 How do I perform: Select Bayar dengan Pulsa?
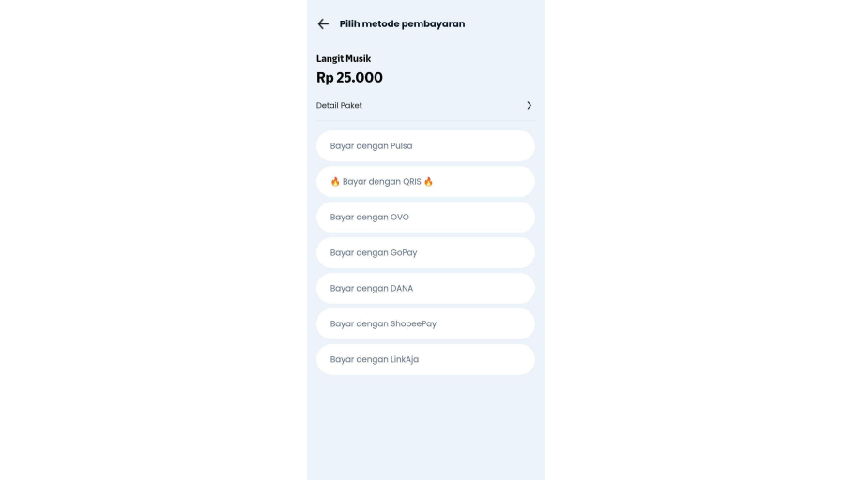coord(425,146)
